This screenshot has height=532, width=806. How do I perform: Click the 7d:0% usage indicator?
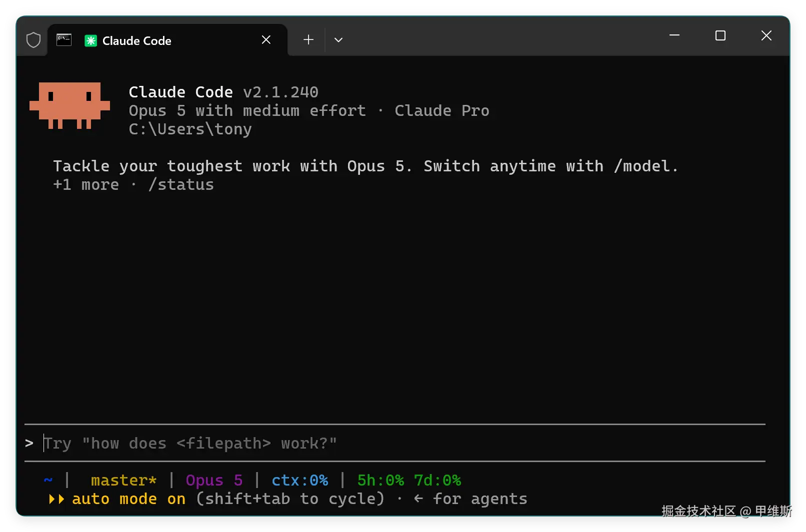pos(437,481)
